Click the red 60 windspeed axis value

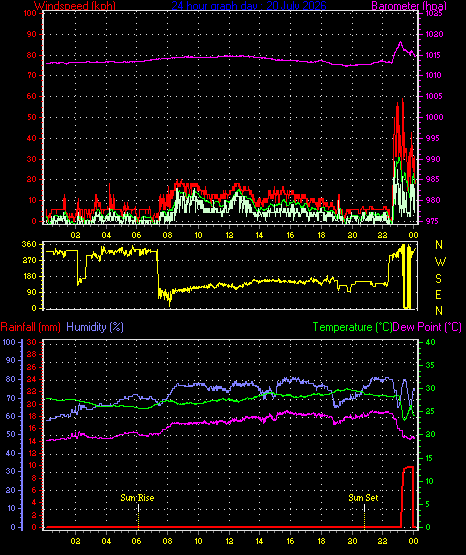pos(32,96)
